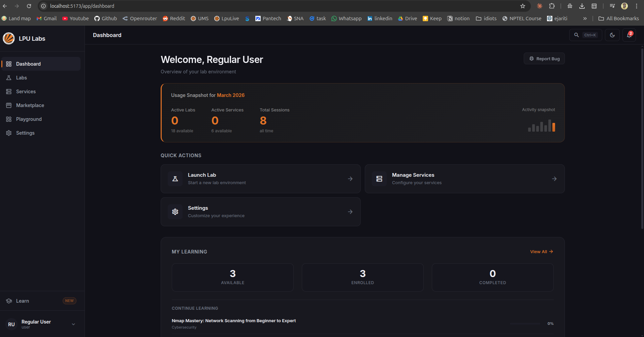Screen dimensions: 644x337
Task: Click the browser address bar
Action: [x=135, y=6]
